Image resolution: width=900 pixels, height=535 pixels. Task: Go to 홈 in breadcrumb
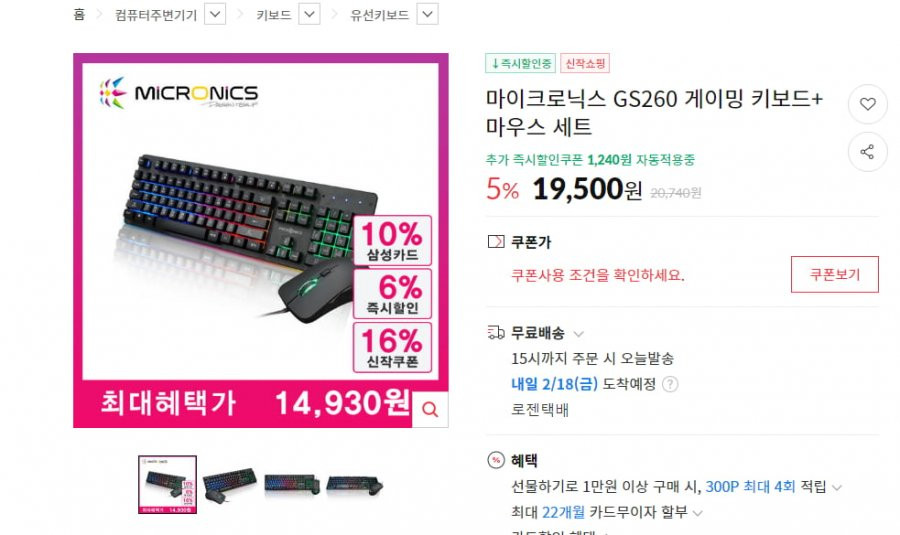pos(79,14)
